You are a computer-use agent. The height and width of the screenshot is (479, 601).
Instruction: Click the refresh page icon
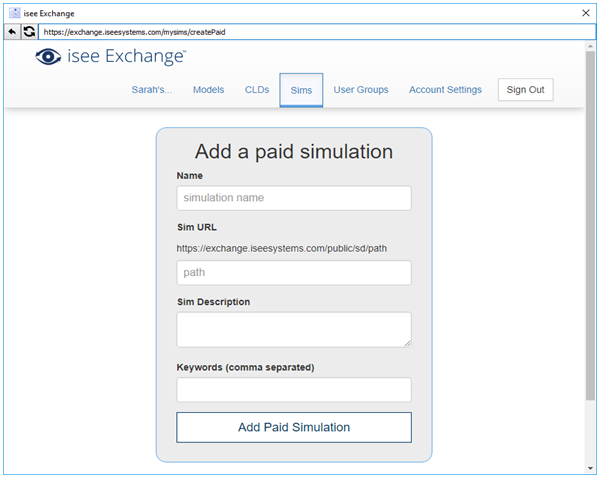coord(29,31)
